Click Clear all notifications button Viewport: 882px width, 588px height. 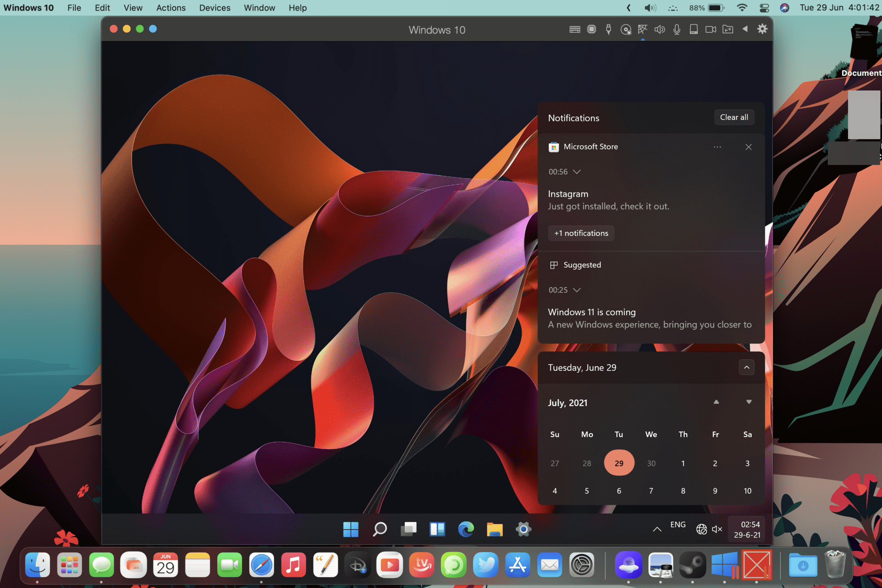click(732, 117)
